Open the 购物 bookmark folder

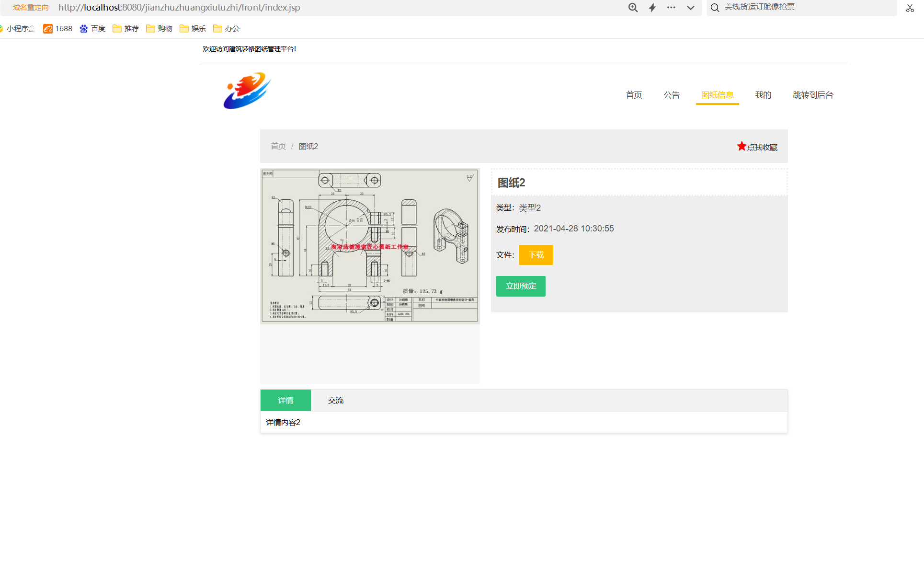(x=160, y=29)
